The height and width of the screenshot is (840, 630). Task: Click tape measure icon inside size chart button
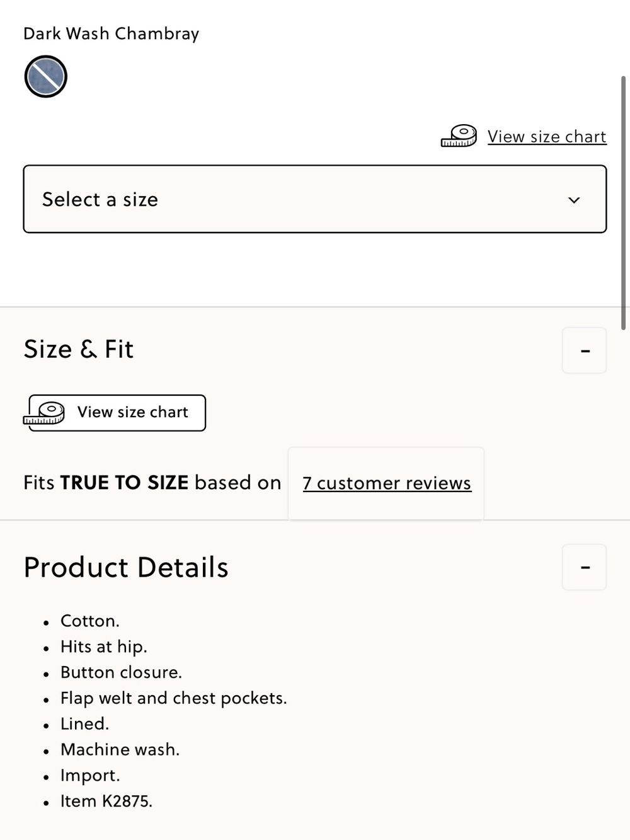(x=44, y=413)
